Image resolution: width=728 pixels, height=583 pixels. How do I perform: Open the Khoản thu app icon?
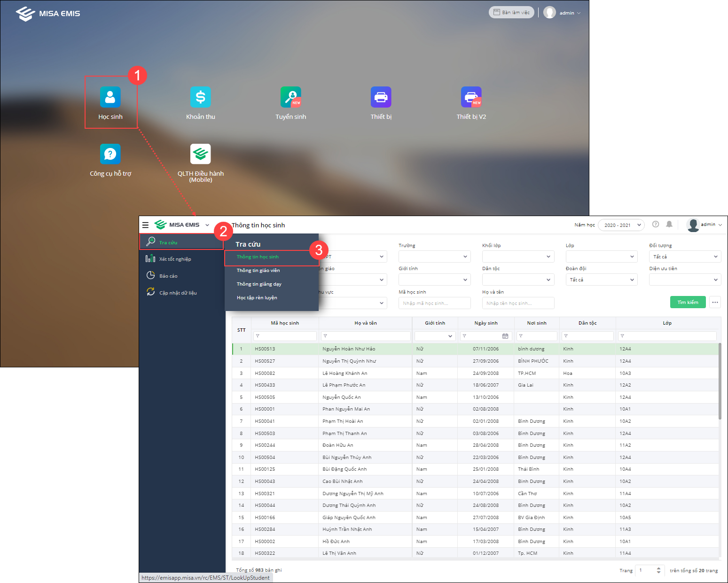(x=201, y=97)
